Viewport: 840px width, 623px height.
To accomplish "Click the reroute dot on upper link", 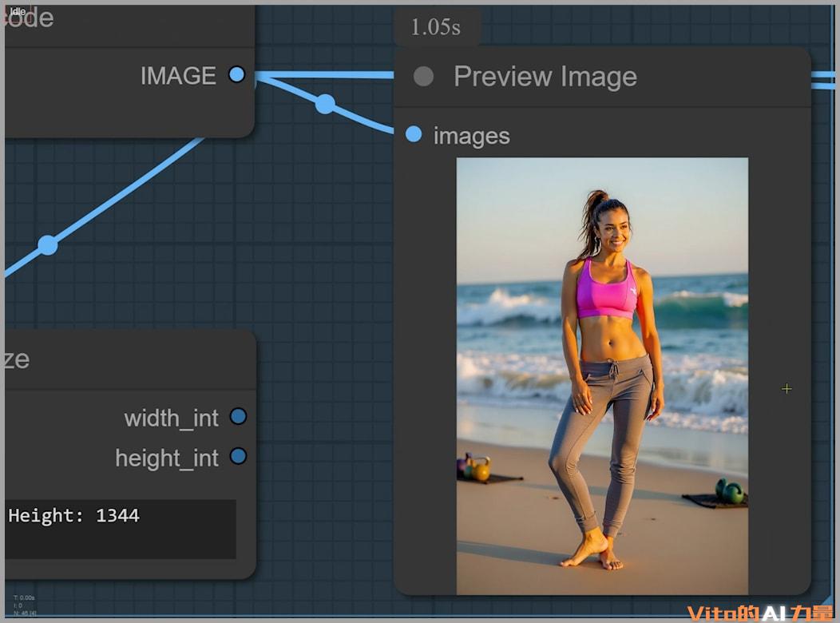I will (x=325, y=104).
